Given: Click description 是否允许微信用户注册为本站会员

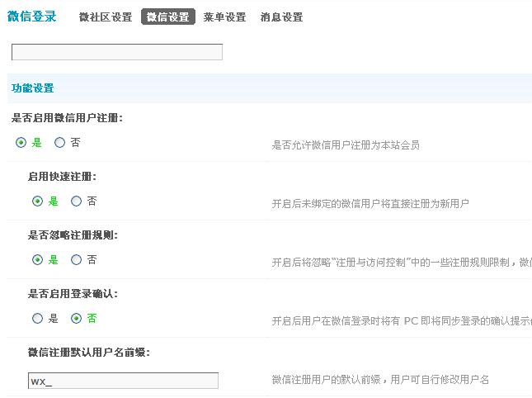Looking at the screenshot, I should [346, 145].
